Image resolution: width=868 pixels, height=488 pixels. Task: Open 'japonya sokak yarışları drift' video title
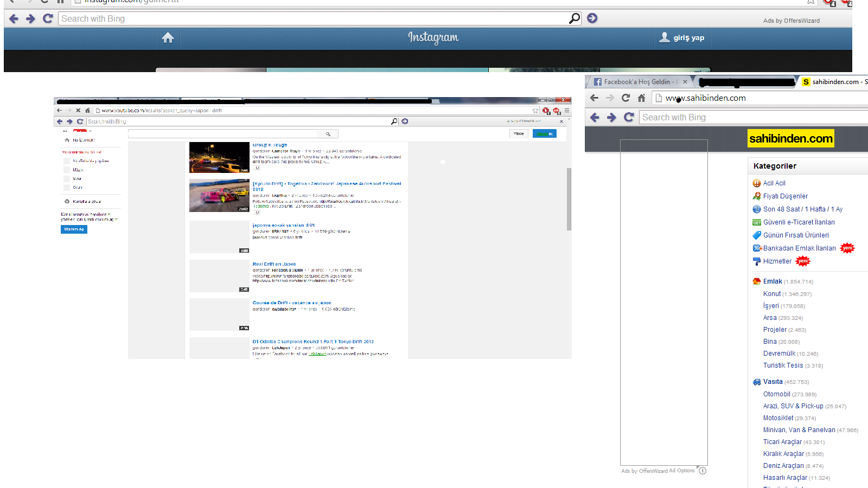[x=284, y=225]
